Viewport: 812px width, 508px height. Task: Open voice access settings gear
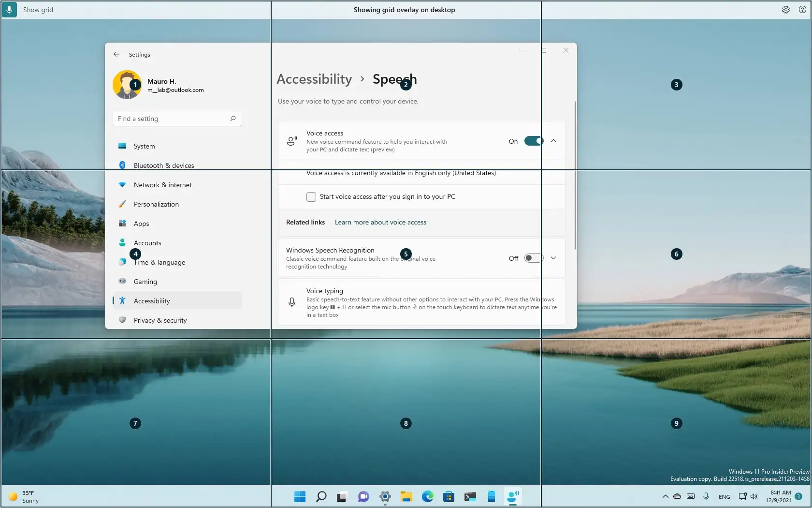click(x=786, y=10)
